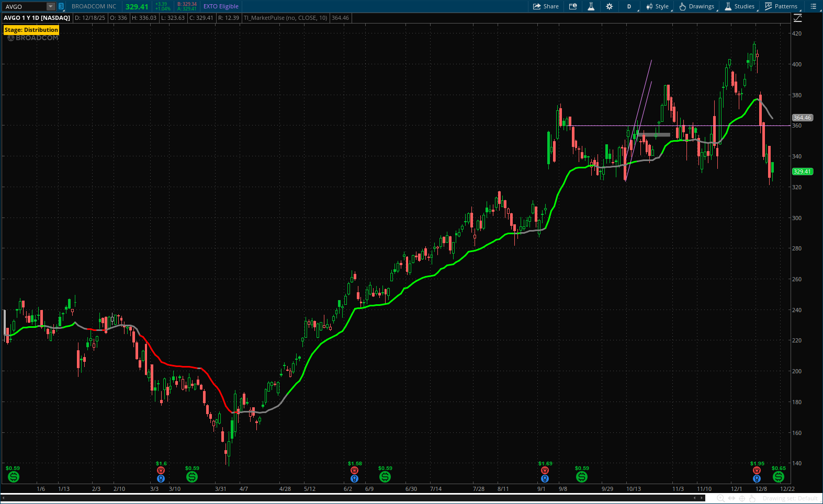Open the D timeframe dropdown
This screenshot has width=823, height=504.
click(629, 6)
